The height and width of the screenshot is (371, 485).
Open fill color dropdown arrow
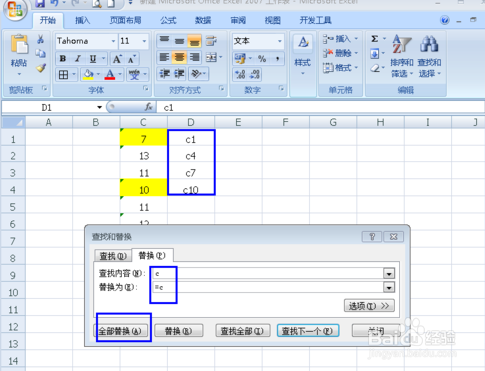tap(98, 75)
